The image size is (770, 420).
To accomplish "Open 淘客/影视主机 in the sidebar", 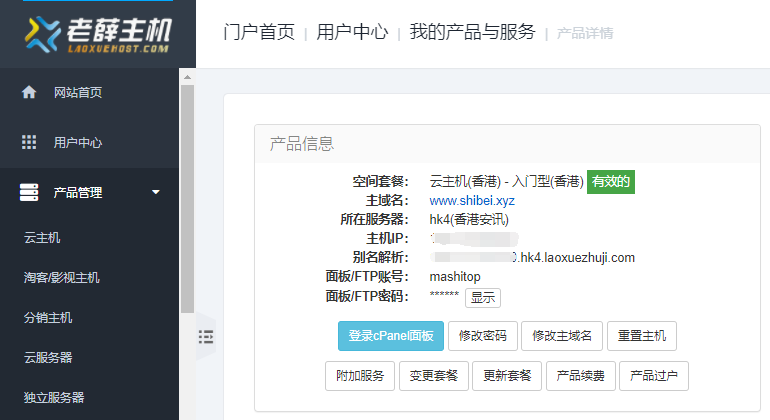I will (62, 277).
